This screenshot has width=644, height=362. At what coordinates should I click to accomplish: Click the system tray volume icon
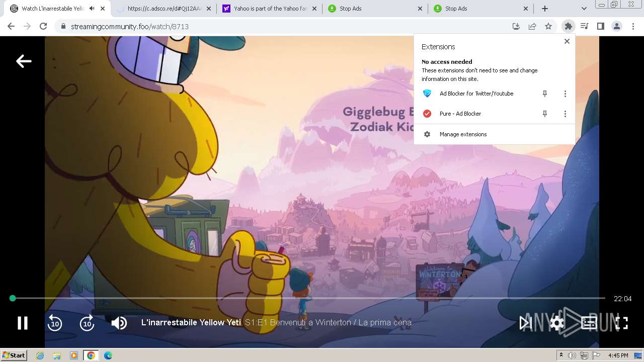(572, 355)
